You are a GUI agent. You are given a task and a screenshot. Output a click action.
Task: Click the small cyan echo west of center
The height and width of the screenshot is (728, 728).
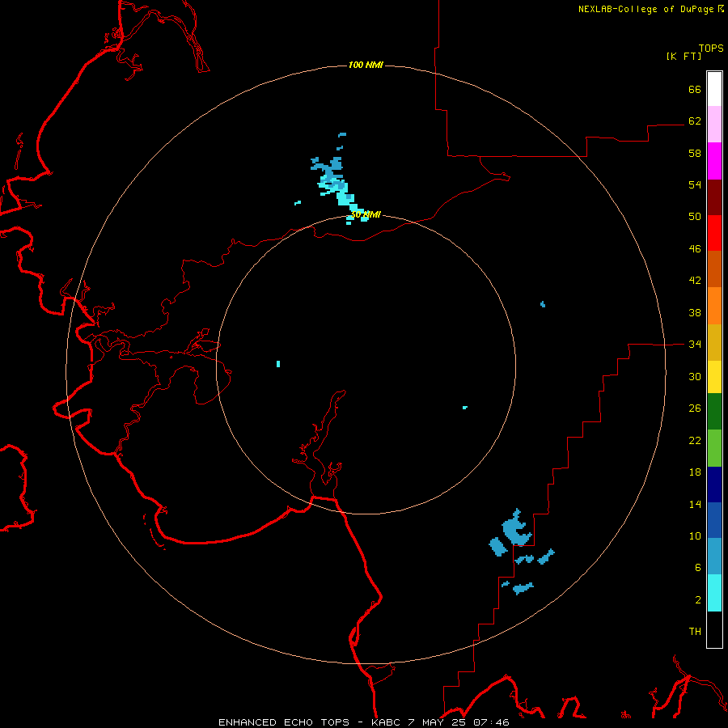tap(278, 363)
